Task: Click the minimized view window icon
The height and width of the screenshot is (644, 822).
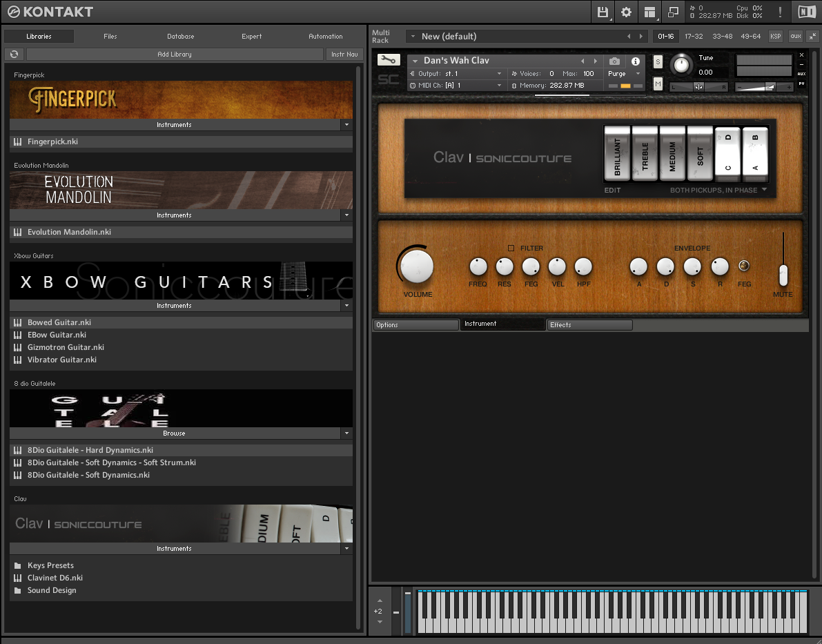Action: (x=673, y=12)
